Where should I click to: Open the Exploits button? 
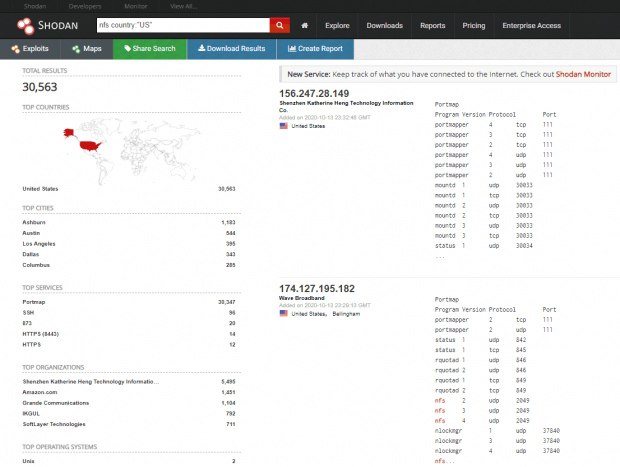[x=30, y=49]
